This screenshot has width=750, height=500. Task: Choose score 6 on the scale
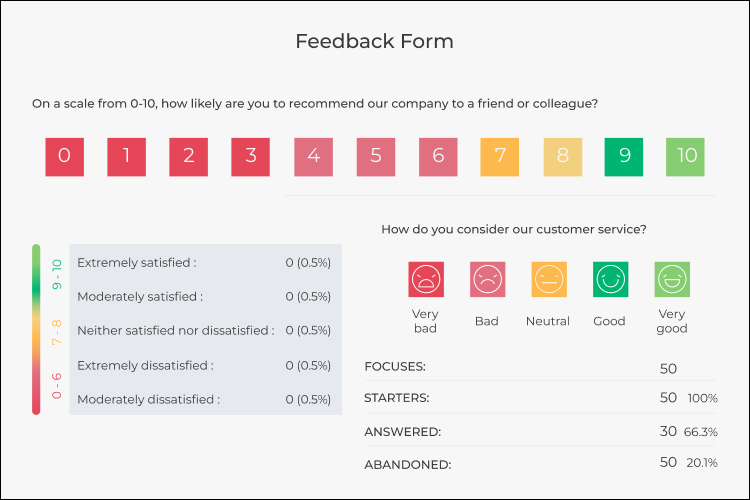tap(437, 157)
